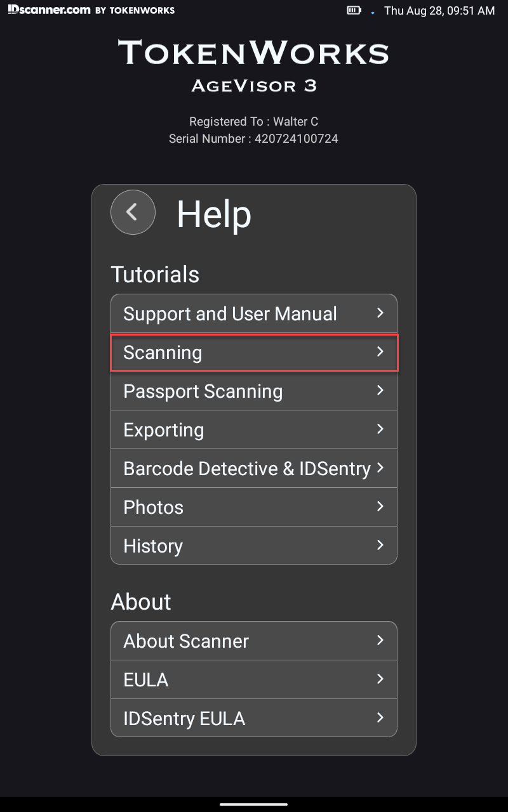Tap the small notification dot icon
Image resolution: width=508 pixels, height=812 pixels.
coord(373,12)
